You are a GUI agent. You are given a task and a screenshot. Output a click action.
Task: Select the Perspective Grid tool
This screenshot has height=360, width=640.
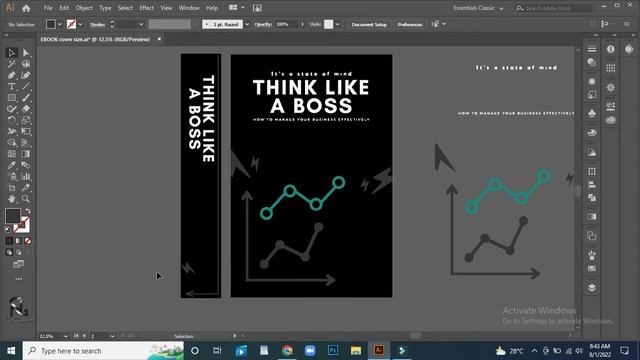pos(26,142)
